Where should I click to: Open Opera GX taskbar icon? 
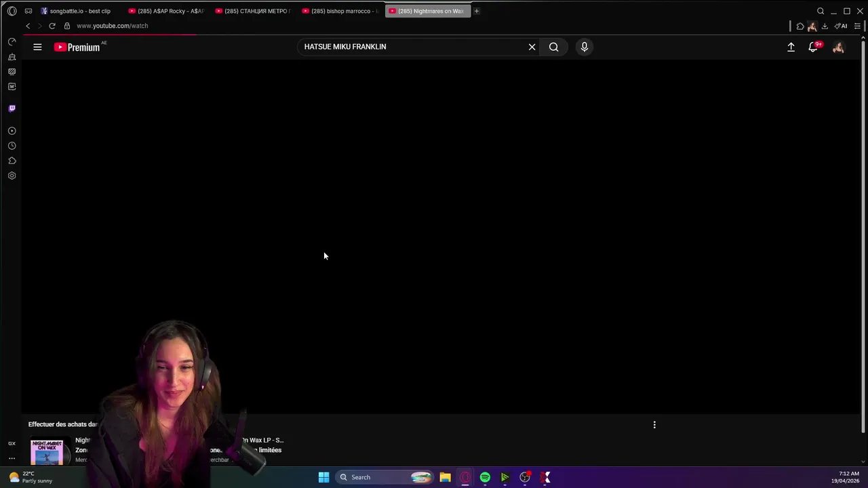[x=465, y=477]
